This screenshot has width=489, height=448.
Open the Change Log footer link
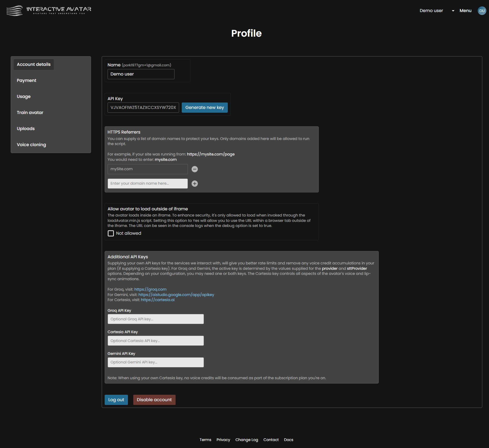247,440
